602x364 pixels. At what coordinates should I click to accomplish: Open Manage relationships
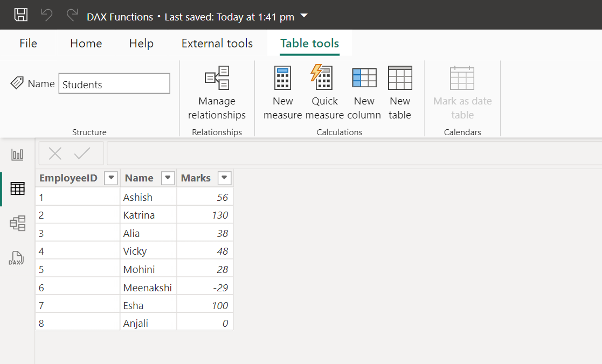pos(217,93)
